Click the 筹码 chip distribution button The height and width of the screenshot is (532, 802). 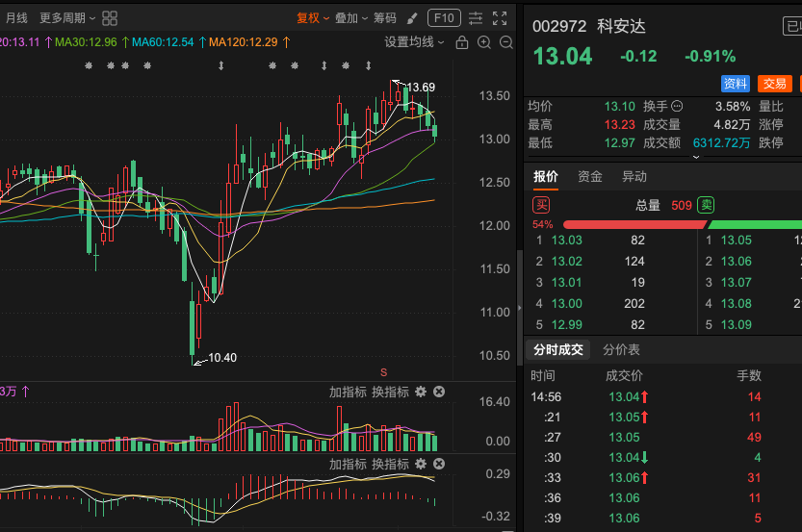[385, 18]
